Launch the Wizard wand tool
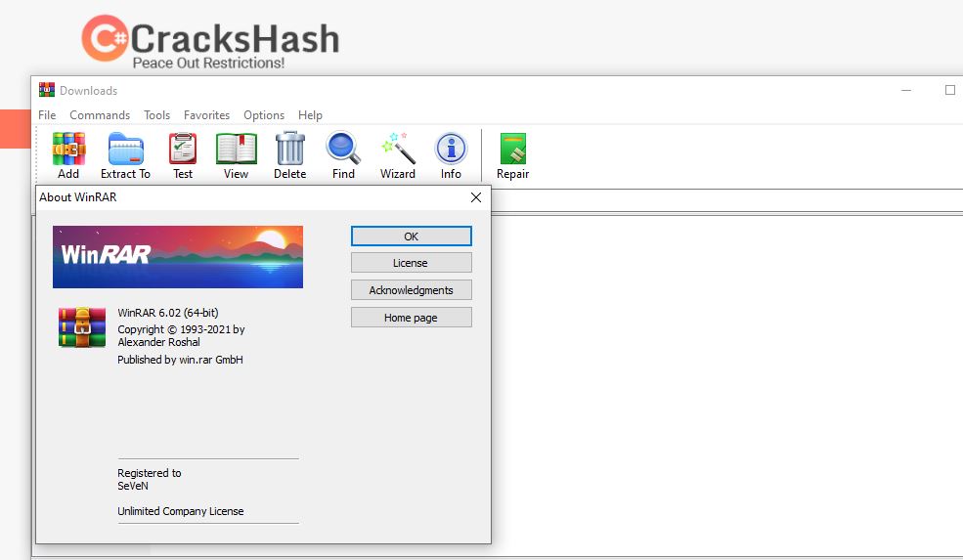This screenshot has width=963, height=560. [x=397, y=149]
